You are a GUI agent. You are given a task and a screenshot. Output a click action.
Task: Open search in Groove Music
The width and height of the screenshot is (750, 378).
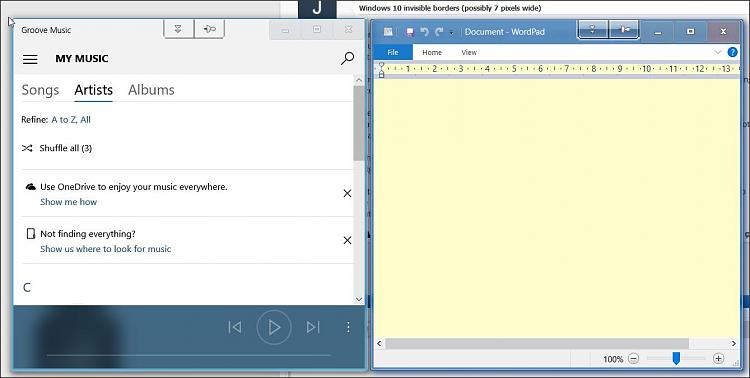[347, 58]
